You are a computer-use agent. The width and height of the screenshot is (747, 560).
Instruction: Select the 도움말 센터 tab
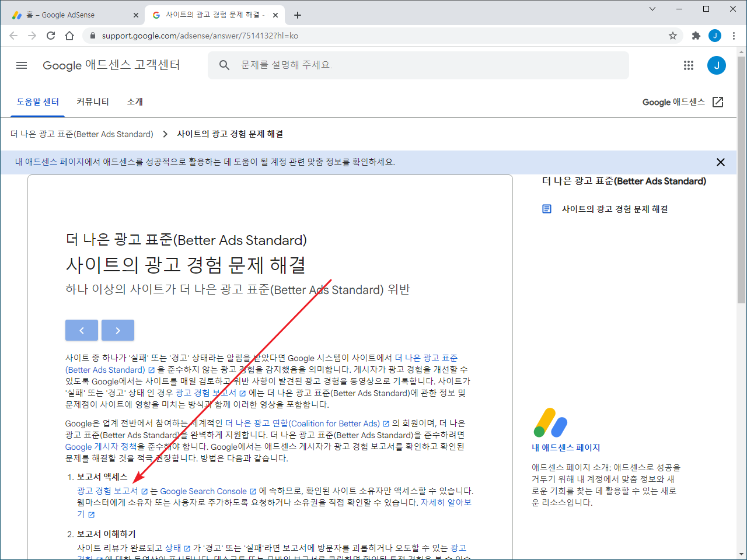click(x=38, y=102)
